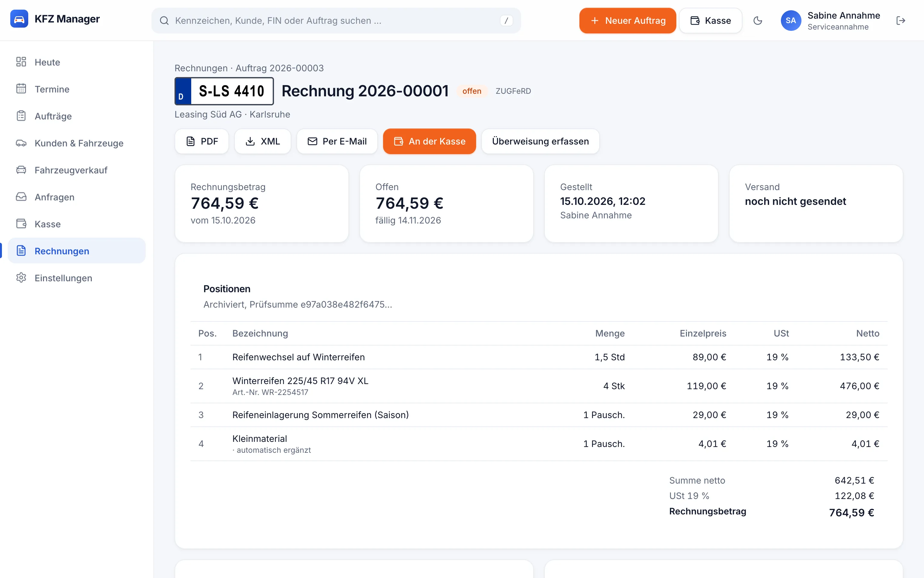The image size is (924, 578).
Task: Focus the Kennzeichen search field
Action: click(336, 21)
